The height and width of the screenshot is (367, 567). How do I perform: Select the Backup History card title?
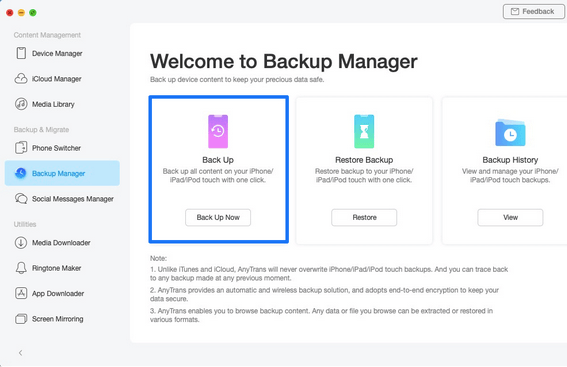coord(510,160)
